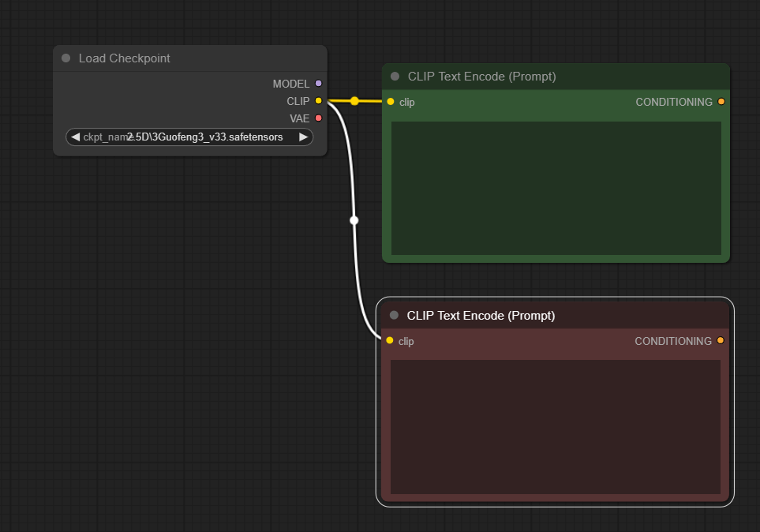
Task: Click the clip input socket on green node
Action: coord(391,102)
